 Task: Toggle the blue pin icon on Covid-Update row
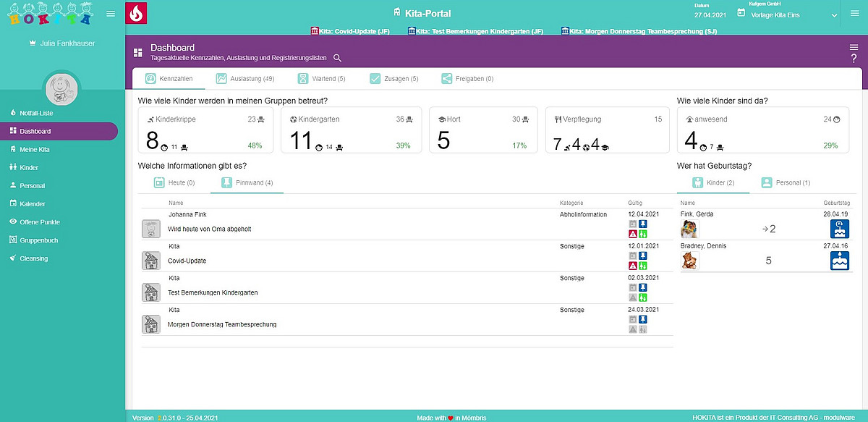pos(642,256)
